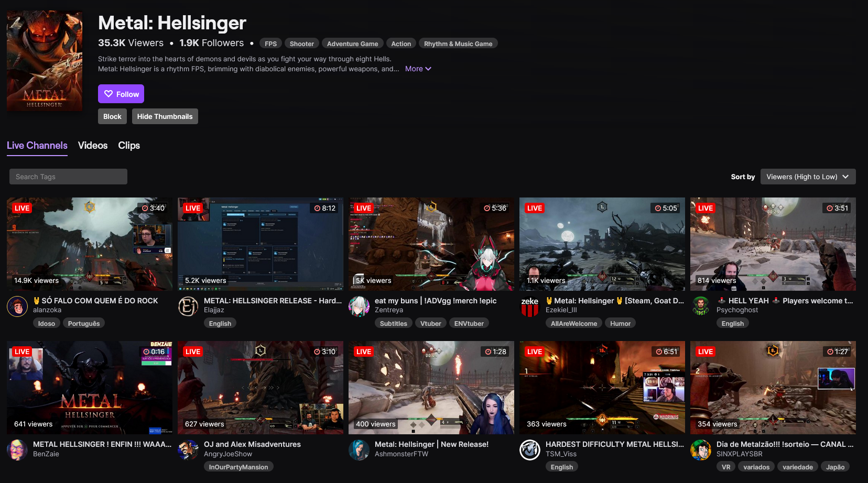Filter by the InOurPartyMansion tag
The height and width of the screenshot is (483, 868).
click(x=238, y=467)
